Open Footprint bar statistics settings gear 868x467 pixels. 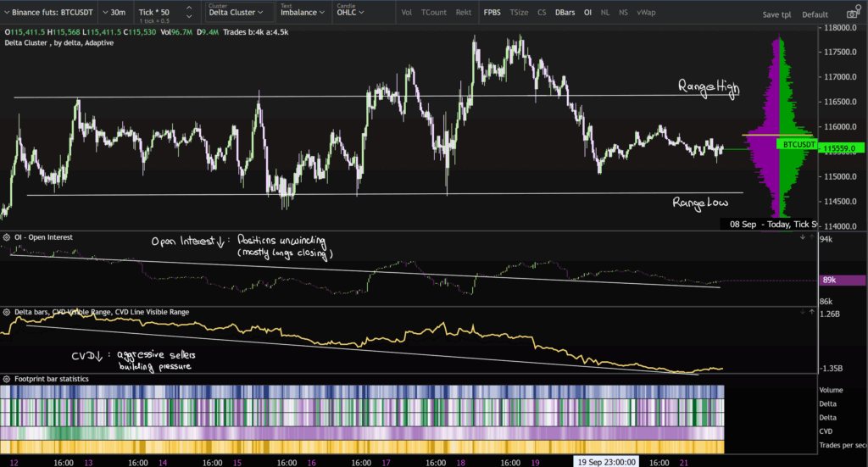tap(8, 378)
